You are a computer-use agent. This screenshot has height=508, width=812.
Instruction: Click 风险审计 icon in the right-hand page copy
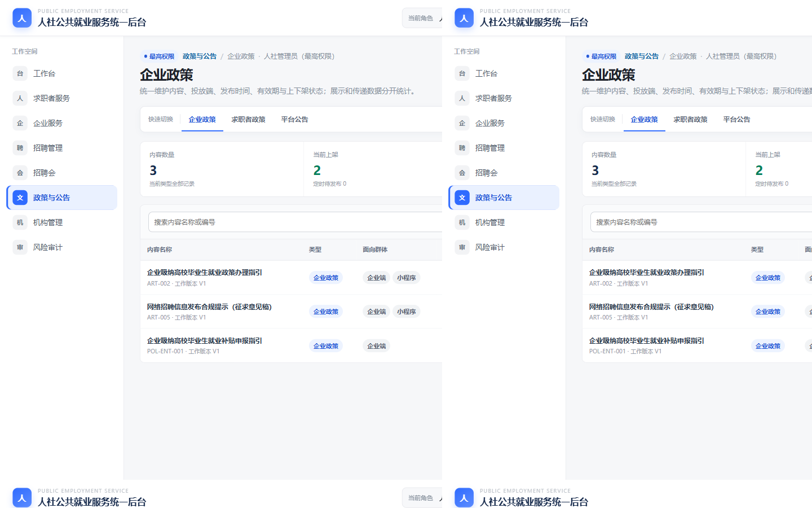point(462,247)
